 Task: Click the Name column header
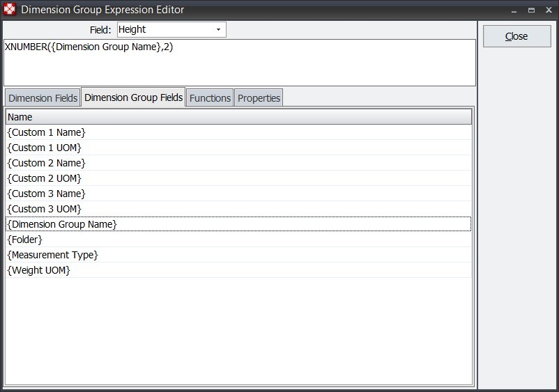238,117
